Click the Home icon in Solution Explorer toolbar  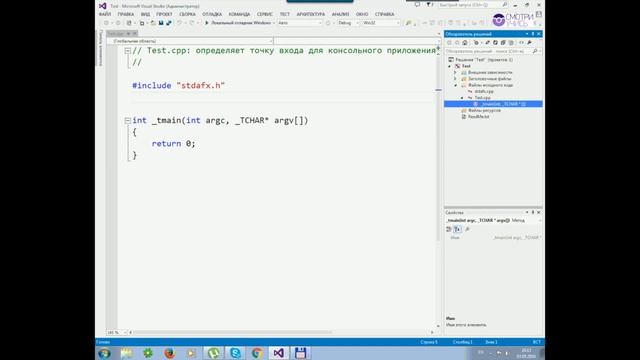click(x=464, y=42)
